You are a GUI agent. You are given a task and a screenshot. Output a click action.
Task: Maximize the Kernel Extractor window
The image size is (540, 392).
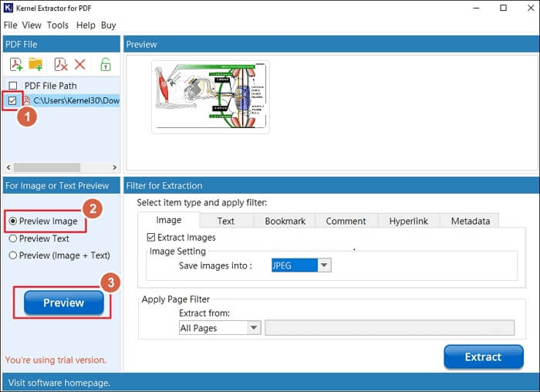503,8
